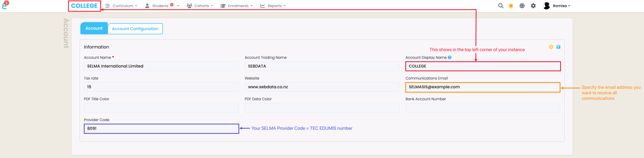Click the SELMA logo with notification badge
Viewport: 644px width, 158px height.
(5, 5)
